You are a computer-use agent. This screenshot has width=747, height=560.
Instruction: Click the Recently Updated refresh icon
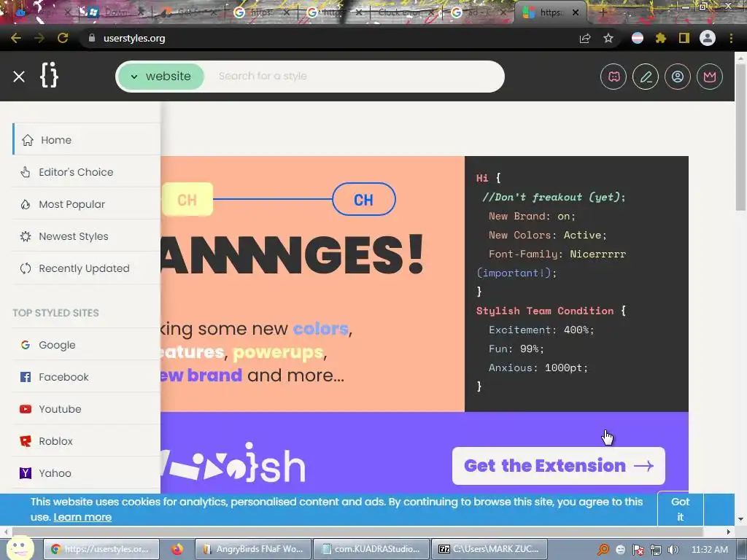pos(26,268)
